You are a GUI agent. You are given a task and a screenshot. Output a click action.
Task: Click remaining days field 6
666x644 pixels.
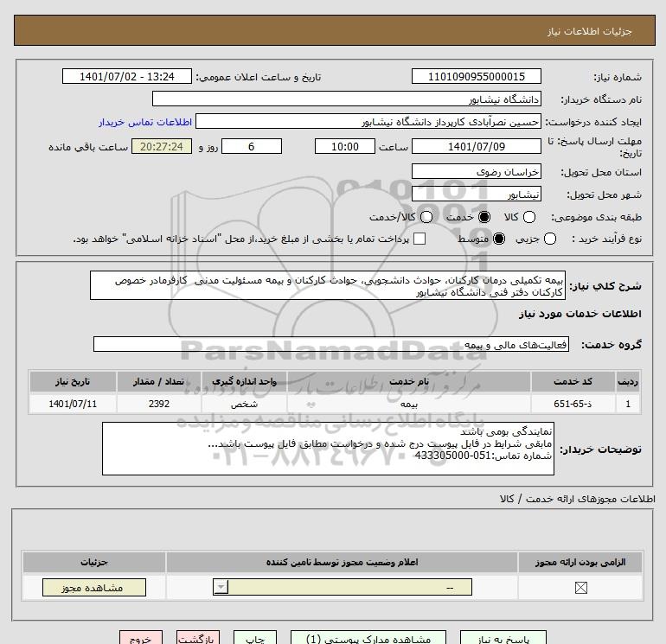pos(252,146)
